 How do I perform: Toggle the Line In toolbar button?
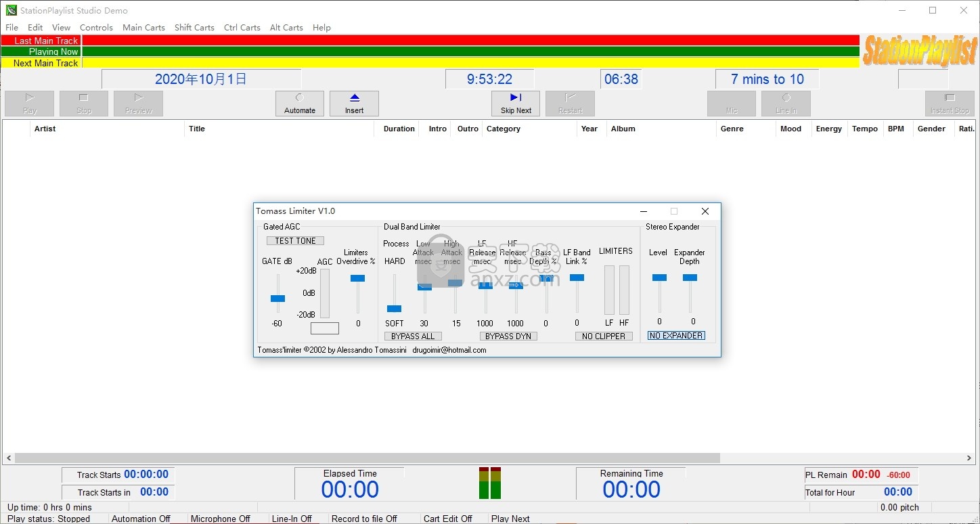[x=786, y=104]
